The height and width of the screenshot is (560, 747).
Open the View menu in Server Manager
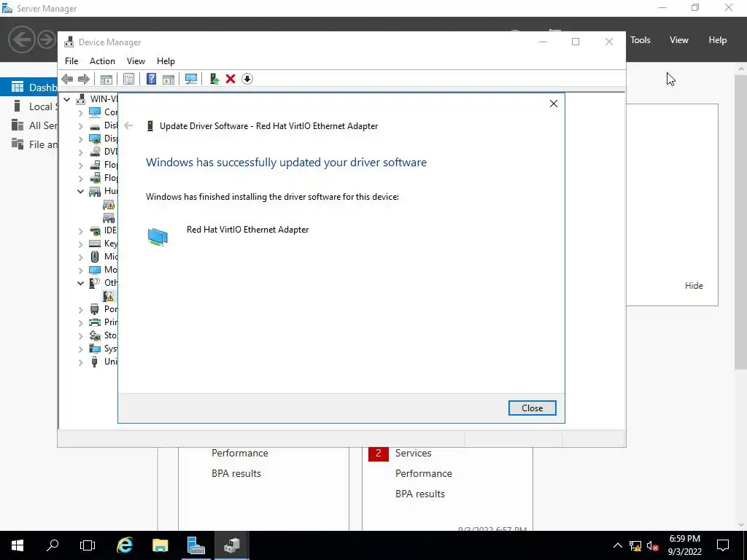click(x=679, y=40)
